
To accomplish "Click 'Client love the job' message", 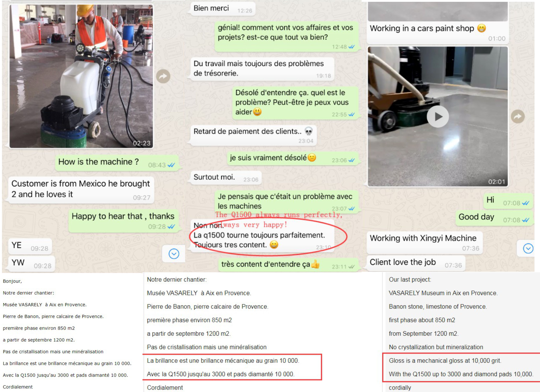I will (416, 263).
